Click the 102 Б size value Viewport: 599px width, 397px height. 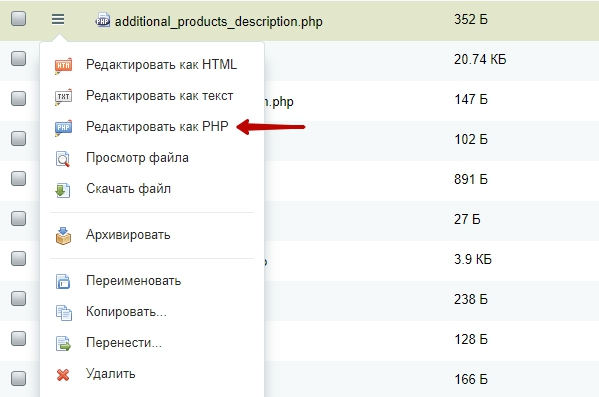(x=471, y=139)
